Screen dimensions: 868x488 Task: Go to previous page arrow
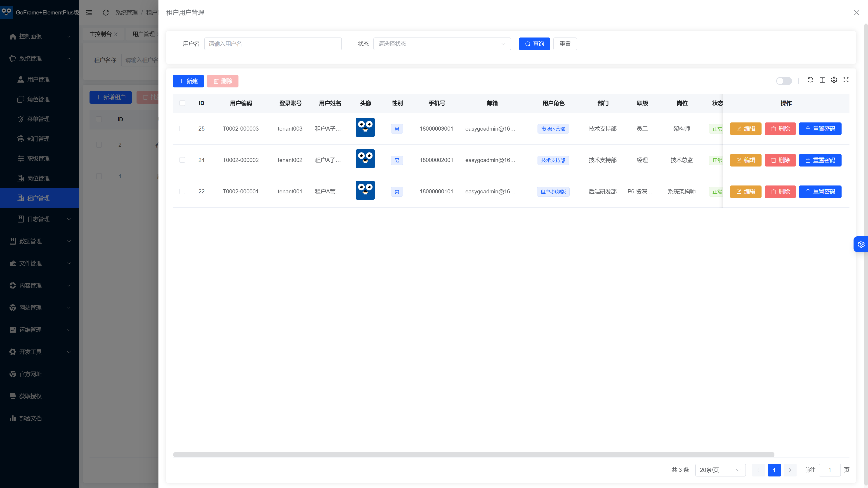coord(758,470)
